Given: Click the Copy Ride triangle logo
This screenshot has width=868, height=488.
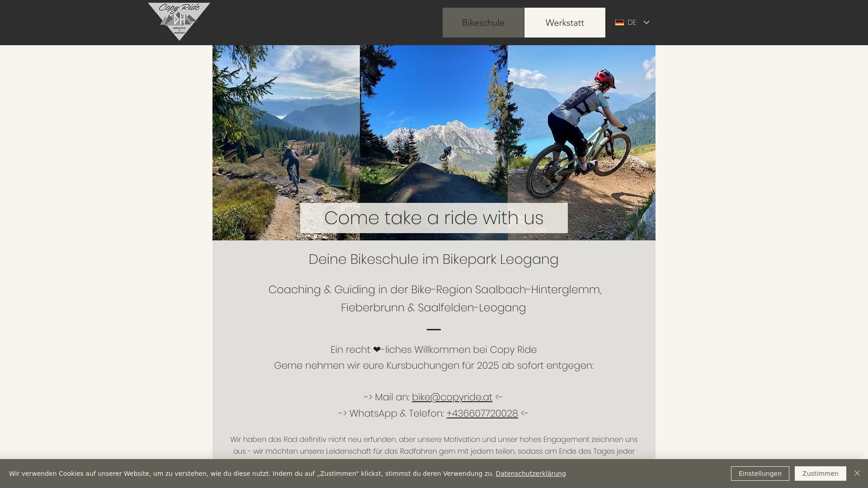Looking at the screenshot, I should pyautogui.click(x=179, y=21).
